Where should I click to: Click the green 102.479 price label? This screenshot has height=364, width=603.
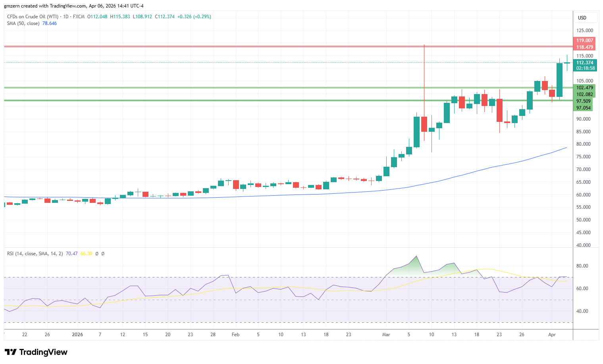tap(585, 88)
